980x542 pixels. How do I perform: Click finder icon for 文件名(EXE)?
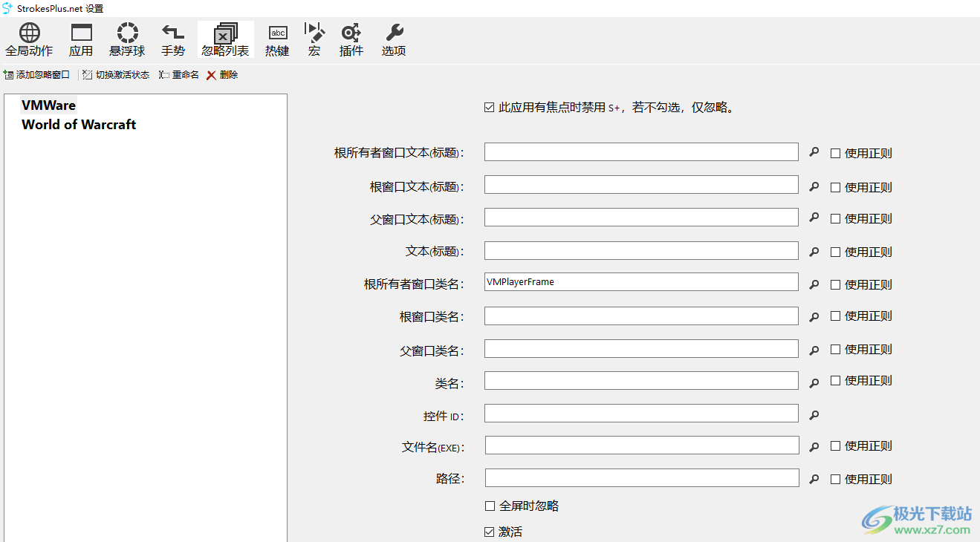(814, 446)
